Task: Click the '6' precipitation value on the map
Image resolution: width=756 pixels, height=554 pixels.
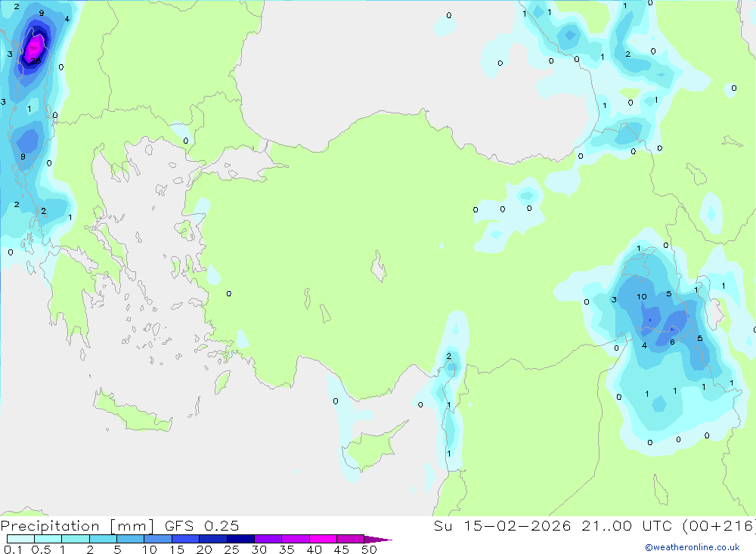Action: point(672,342)
